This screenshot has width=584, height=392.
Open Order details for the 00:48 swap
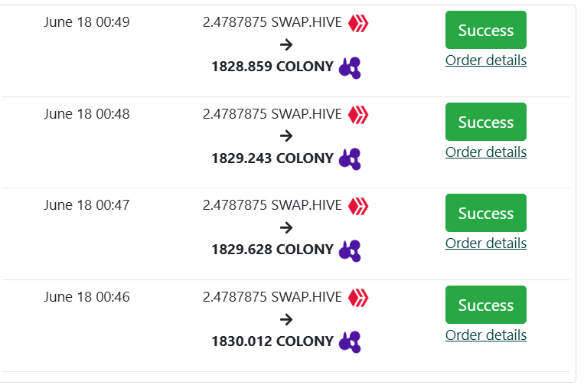[486, 152]
